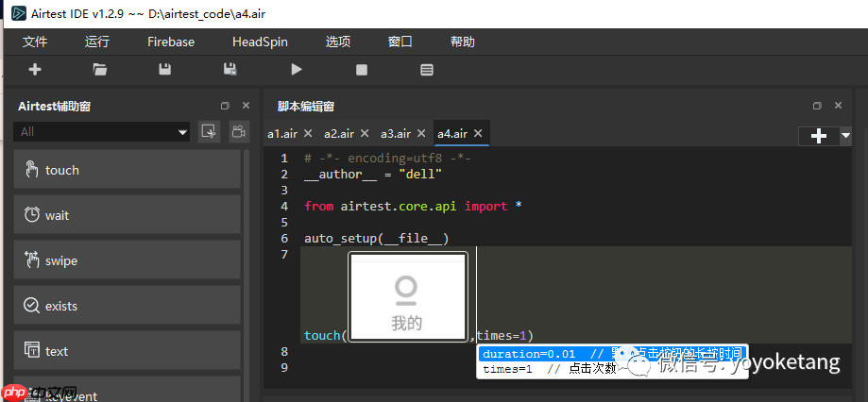Open the Firebase menu

[x=171, y=42]
